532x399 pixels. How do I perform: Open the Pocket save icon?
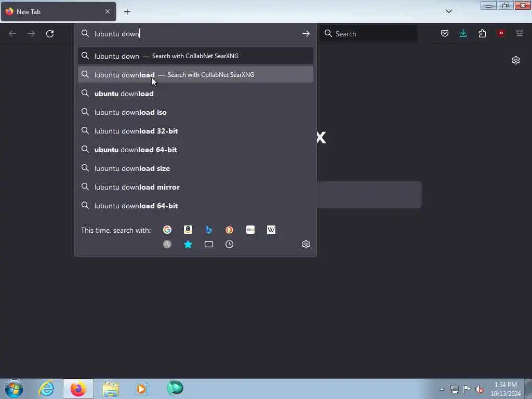point(445,33)
